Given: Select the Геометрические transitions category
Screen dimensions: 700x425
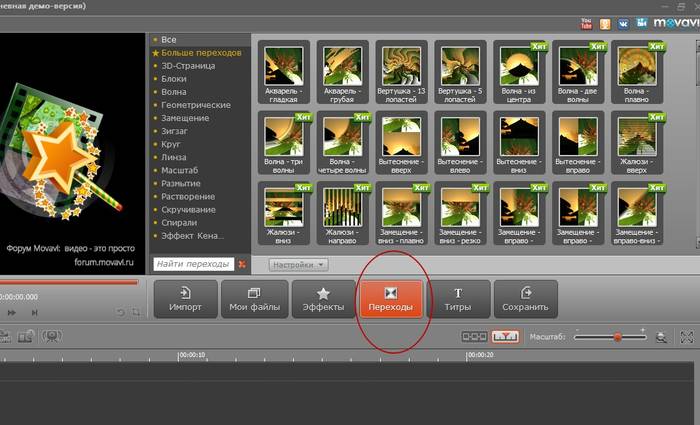Looking at the screenshot, I should tap(195, 105).
